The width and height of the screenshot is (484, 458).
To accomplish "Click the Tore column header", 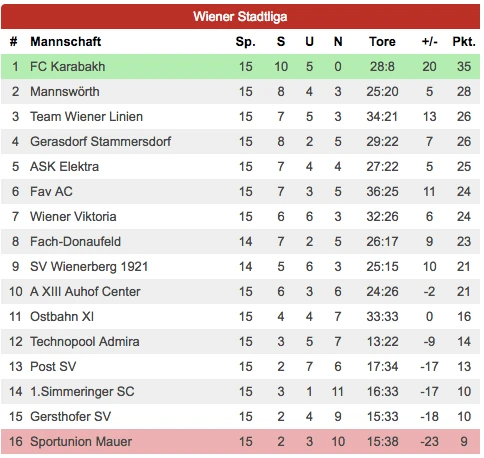I will point(382,42).
